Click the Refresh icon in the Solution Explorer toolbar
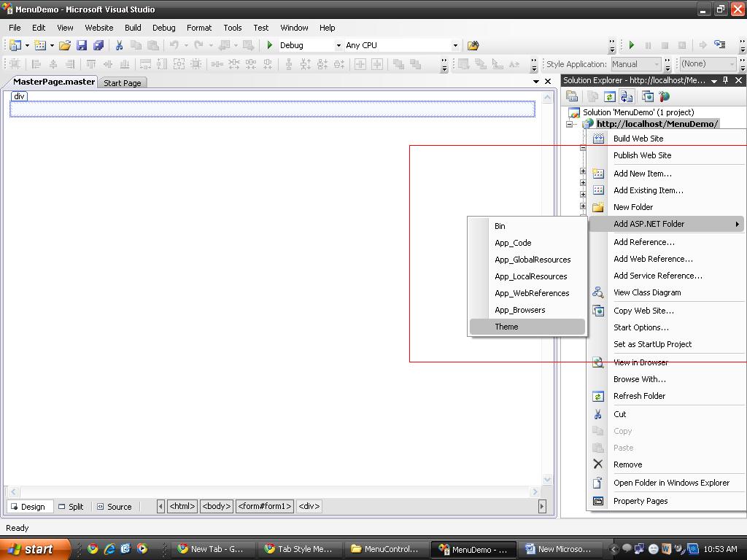Image resolution: width=747 pixels, height=560 pixels. click(609, 97)
